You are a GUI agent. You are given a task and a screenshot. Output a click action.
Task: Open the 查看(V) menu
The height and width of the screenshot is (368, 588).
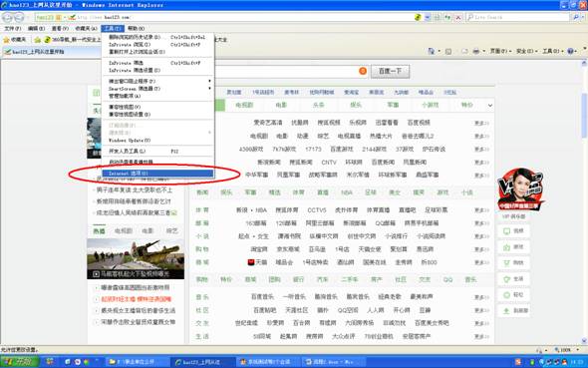pyautogui.click(x=60, y=29)
